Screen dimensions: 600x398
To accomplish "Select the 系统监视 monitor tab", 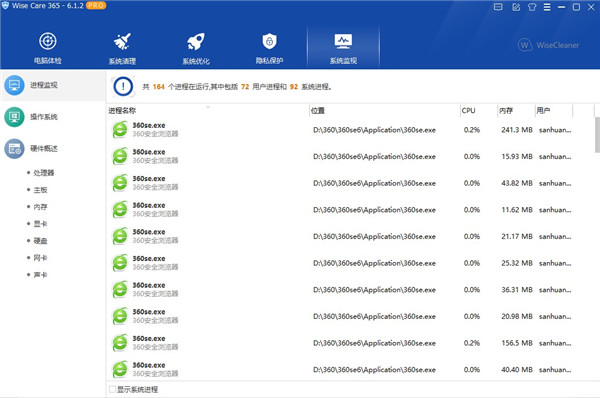I will (343, 48).
